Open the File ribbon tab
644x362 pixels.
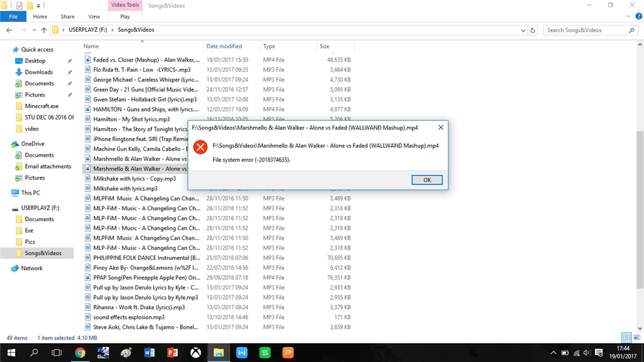point(13,16)
